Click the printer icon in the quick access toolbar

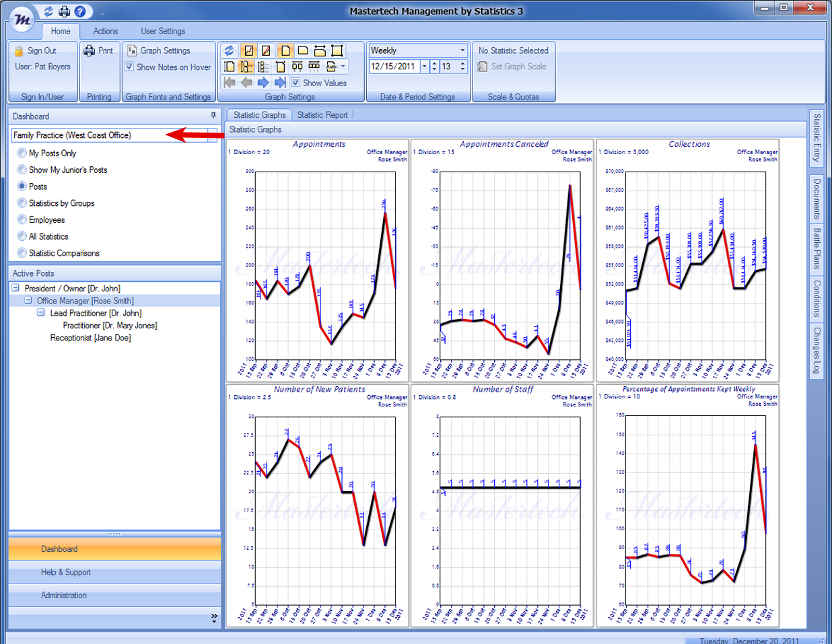[64, 11]
